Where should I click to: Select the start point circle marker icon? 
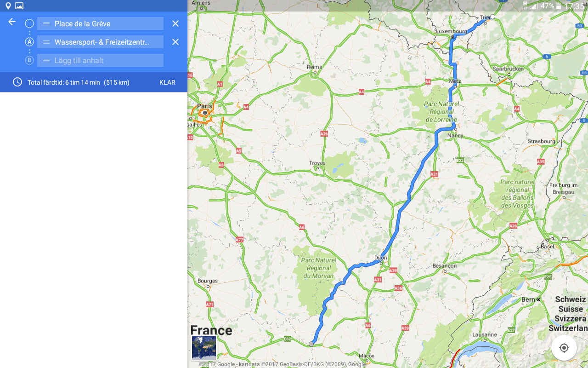tap(29, 23)
